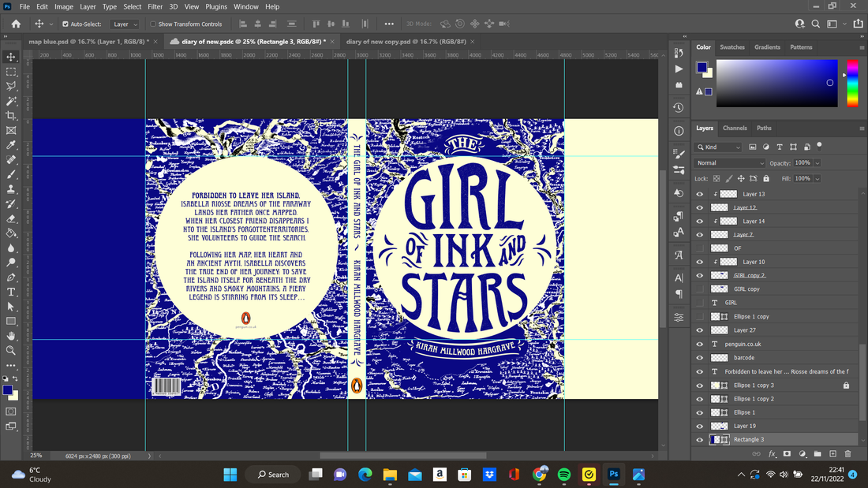Screen dimensions: 868x488
Task: Select the Path Selection tool
Action: click(x=11, y=307)
